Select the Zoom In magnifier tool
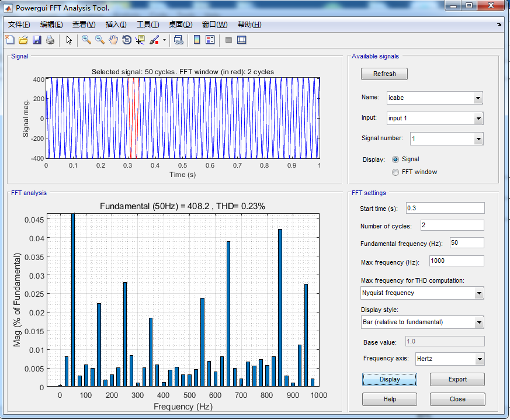 (86, 40)
